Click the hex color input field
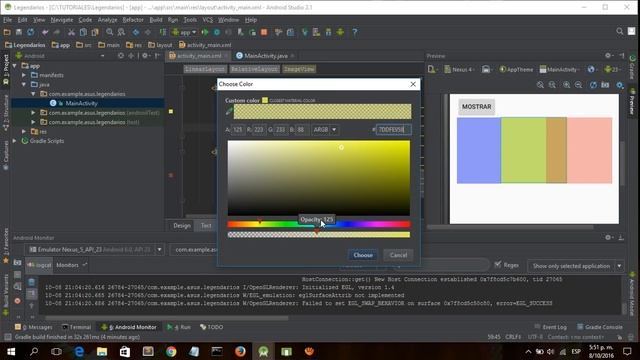The width and height of the screenshot is (640, 360). coord(393,130)
